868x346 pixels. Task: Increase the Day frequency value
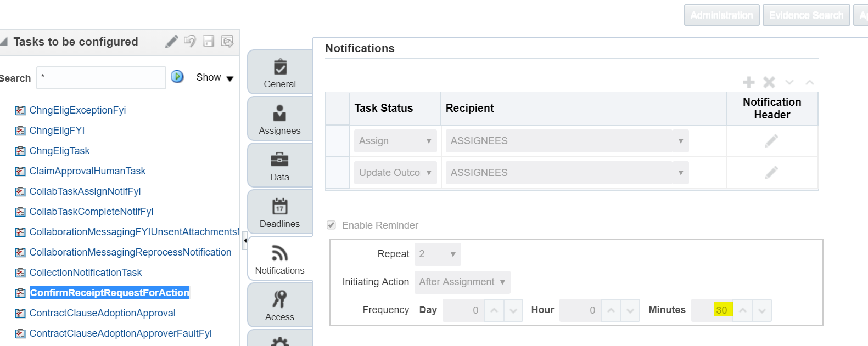(494, 310)
